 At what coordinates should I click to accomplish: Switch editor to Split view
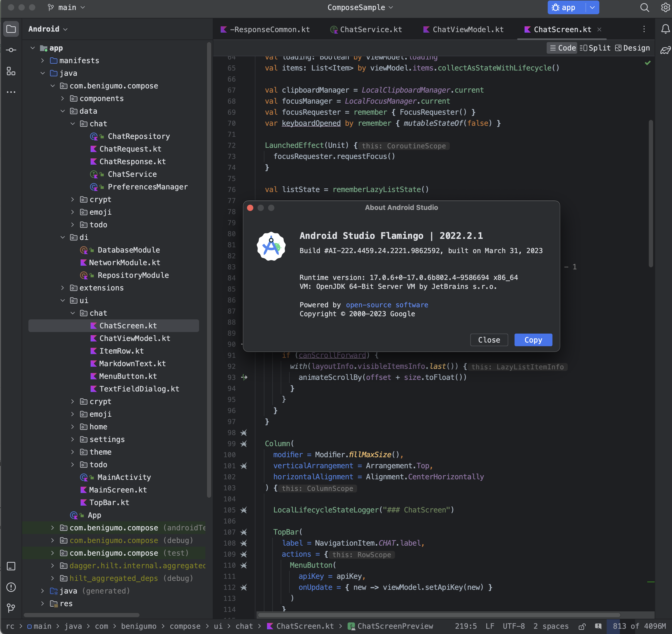(x=595, y=48)
